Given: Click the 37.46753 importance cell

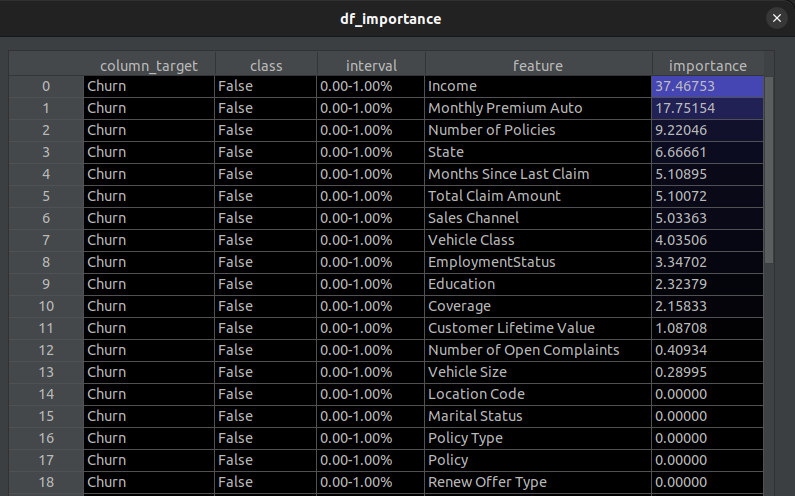Looking at the screenshot, I should (707, 86).
